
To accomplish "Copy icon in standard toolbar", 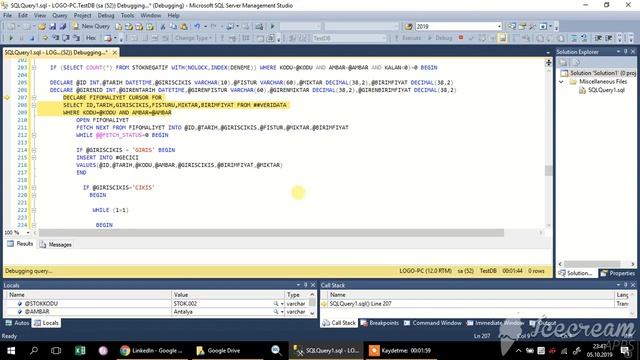I will click(173, 27).
